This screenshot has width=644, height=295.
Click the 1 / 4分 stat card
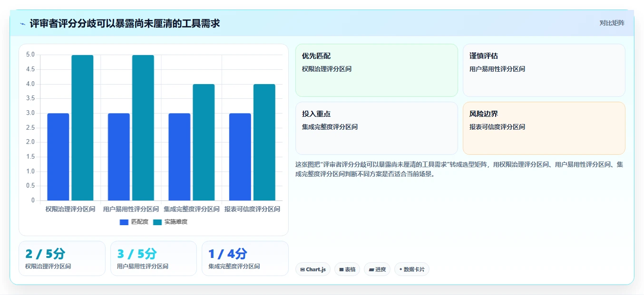245,258
